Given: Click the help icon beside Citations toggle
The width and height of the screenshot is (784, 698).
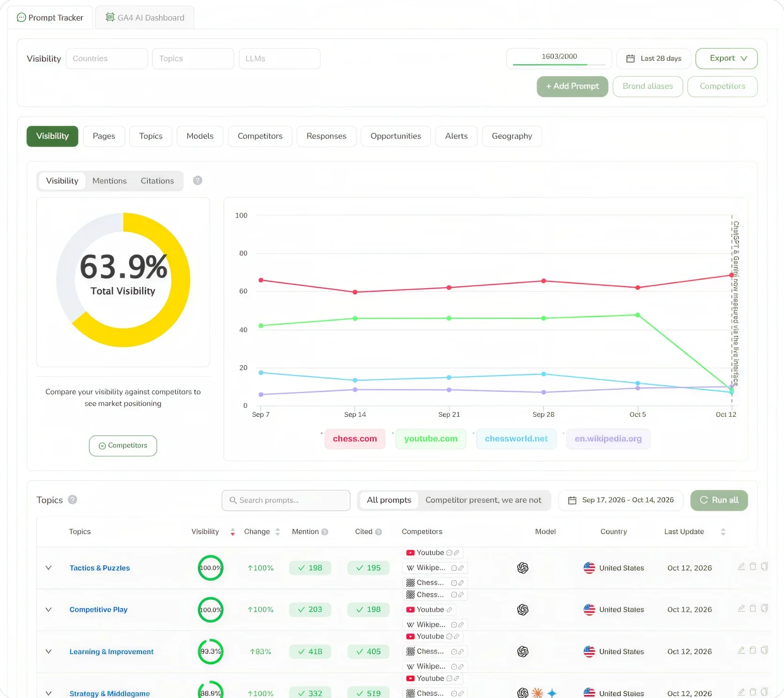Looking at the screenshot, I should coord(198,181).
